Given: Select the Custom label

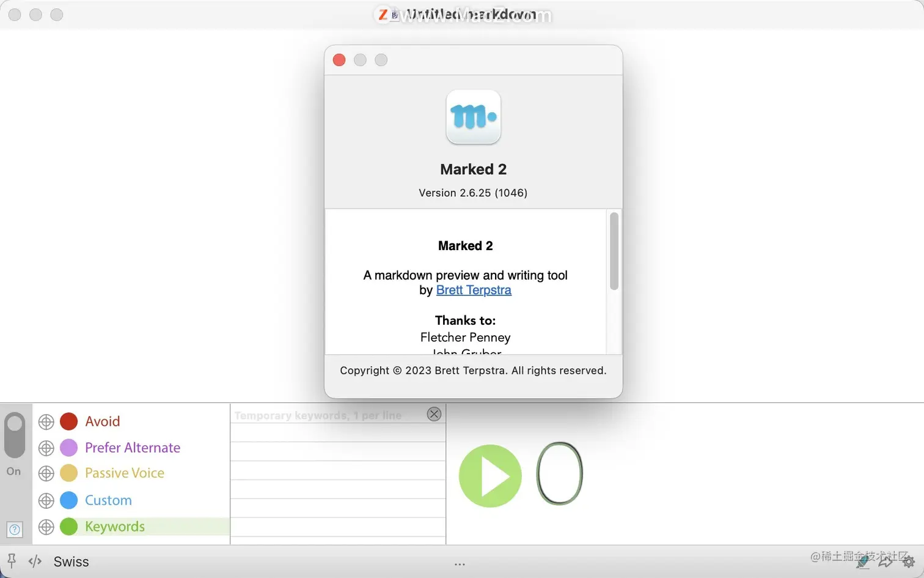Looking at the screenshot, I should tap(108, 500).
